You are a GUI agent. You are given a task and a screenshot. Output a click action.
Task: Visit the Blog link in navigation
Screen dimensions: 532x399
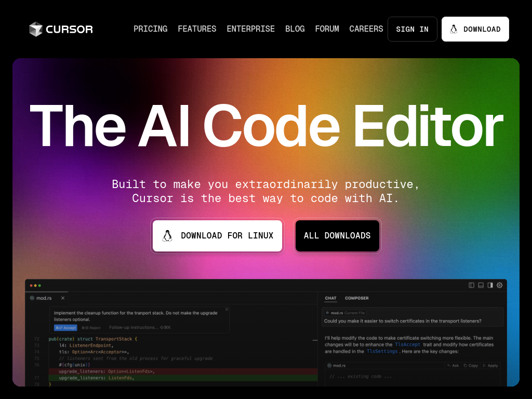tap(295, 29)
